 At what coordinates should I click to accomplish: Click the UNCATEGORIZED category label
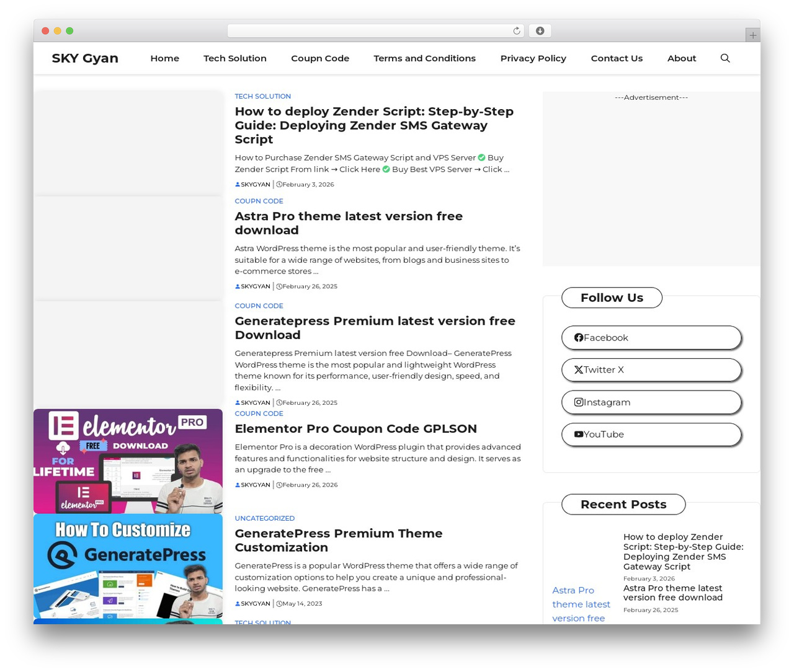click(x=264, y=519)
